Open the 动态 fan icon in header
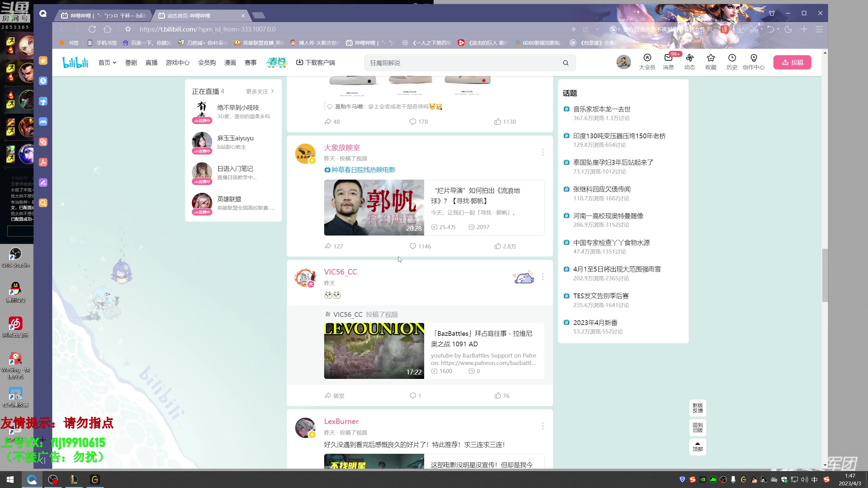This screenshot has width=868, height=488. pos(689,62)
